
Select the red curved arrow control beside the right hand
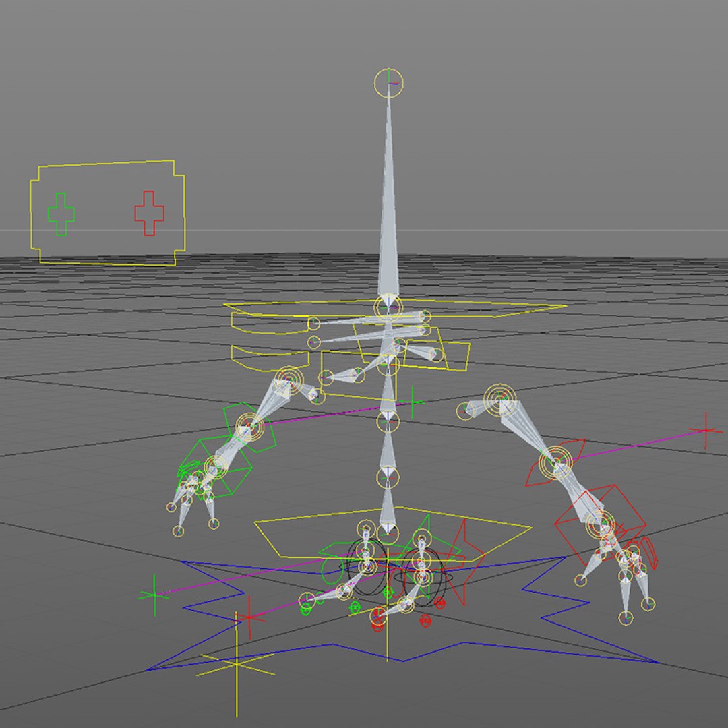tap(649, 551)
